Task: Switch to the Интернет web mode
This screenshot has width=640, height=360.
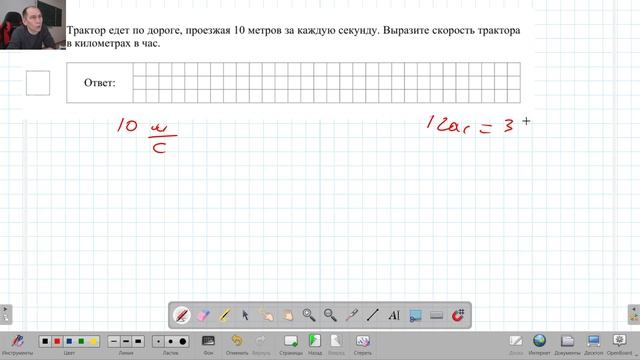Action: pyautogui.click(x=539, y=345)
